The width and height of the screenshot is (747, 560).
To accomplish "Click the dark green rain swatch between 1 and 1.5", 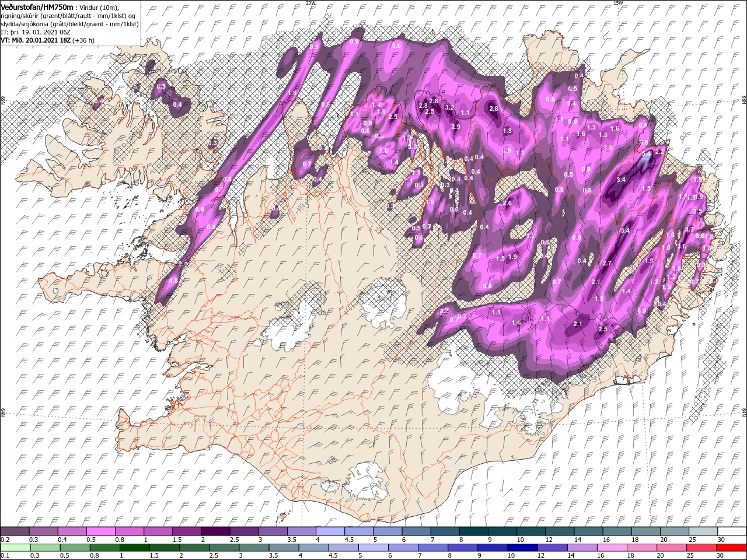I will 134,548.
